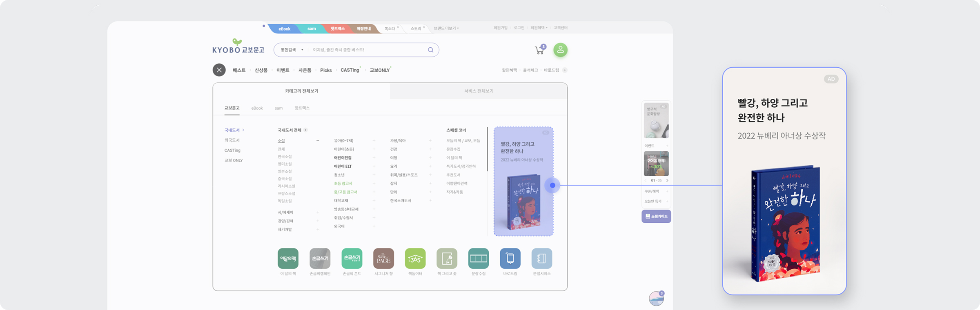This screenshot has width=980, height=310.
Task: Click the 고객센터 link
Action: [561, 28]
